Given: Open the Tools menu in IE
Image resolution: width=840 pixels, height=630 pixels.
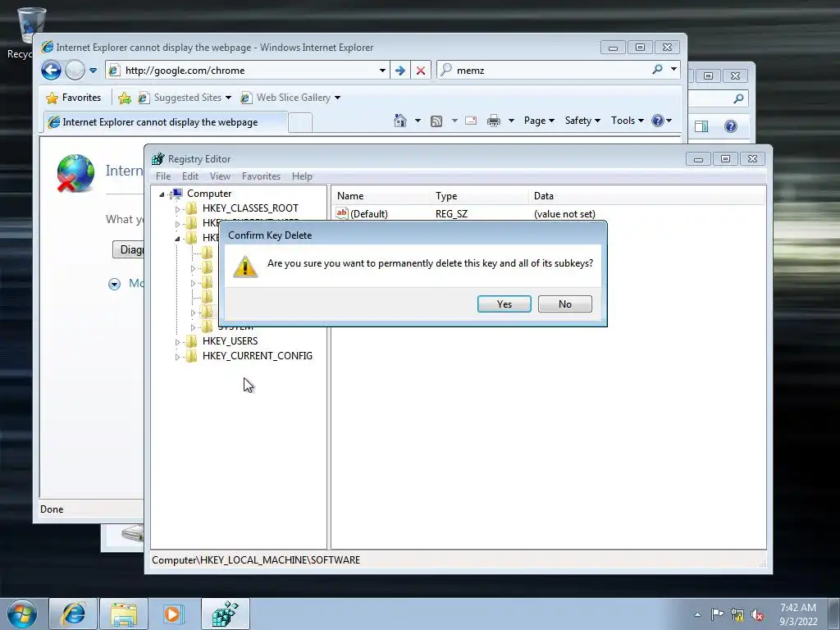Looking at the screenshot, I should (x=627, y=121).
